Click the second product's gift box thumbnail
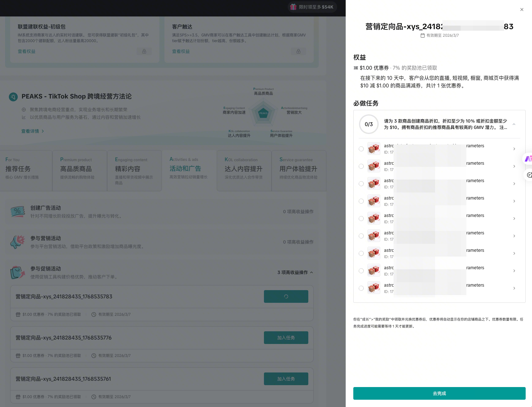Image resolution: width=532 pixels, height=407 pixels. pos(374,166)
